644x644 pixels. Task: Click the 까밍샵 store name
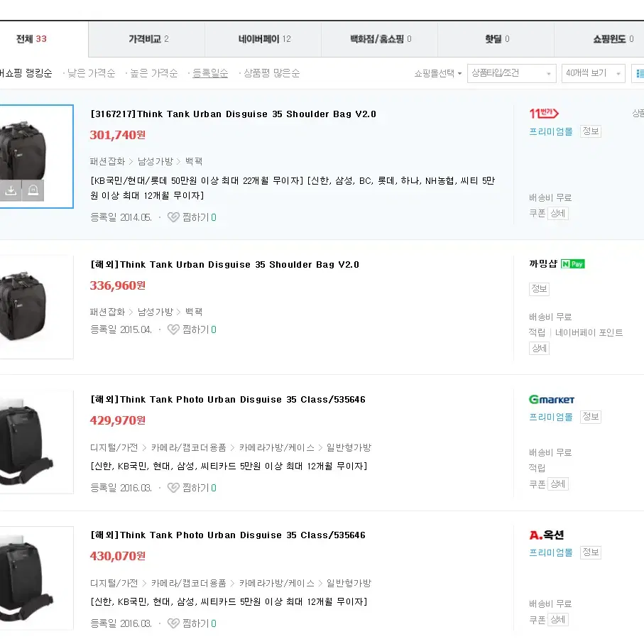pos(543,263)
